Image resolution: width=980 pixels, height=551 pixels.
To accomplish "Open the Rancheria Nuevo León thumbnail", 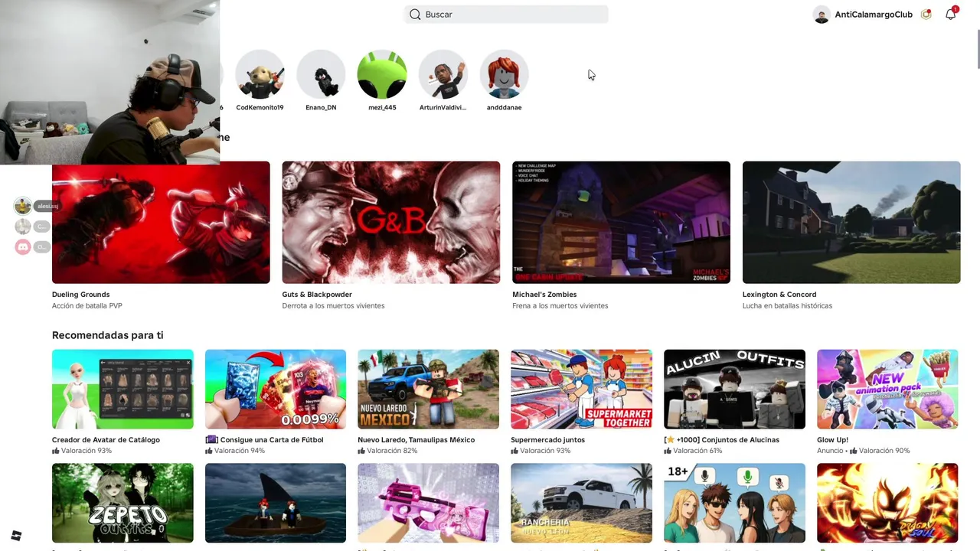I will (x=581, y=504).
